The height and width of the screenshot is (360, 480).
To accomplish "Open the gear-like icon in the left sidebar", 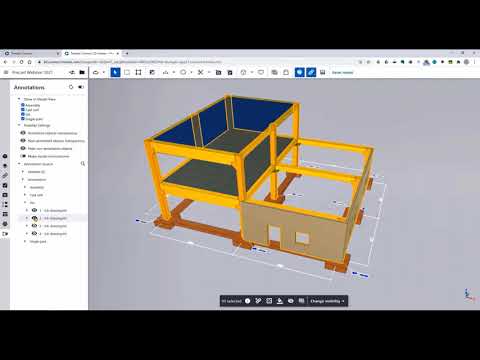I will pyautogui.click(x=5, y=224).
